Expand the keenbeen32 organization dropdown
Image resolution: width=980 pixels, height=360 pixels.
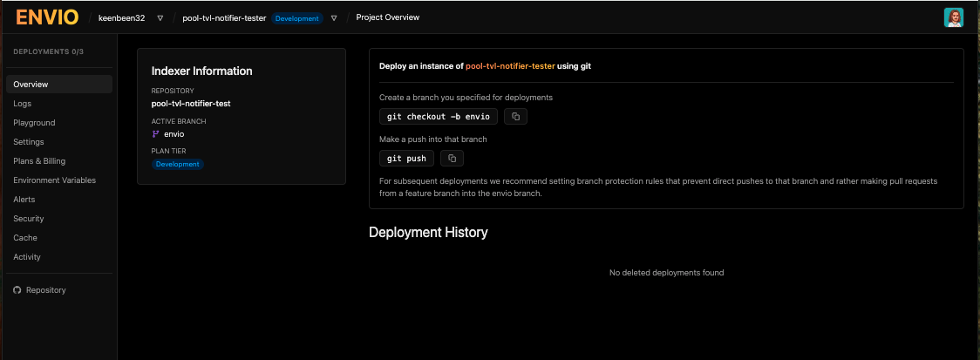tap(160, 18)
